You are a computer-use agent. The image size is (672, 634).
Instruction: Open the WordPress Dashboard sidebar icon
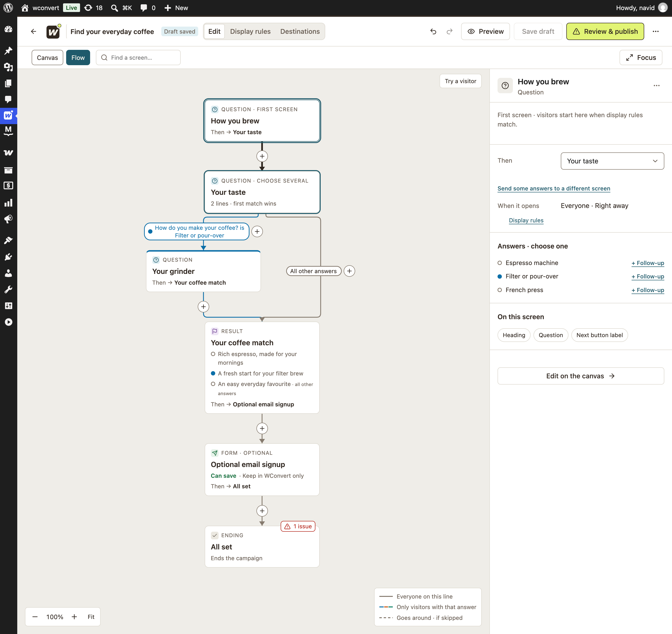(x=8, y=29)
